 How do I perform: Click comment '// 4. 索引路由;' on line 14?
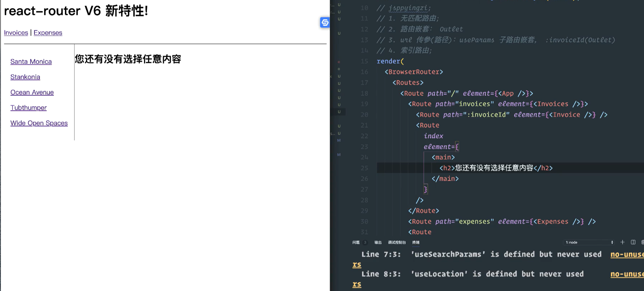point(404,51)
